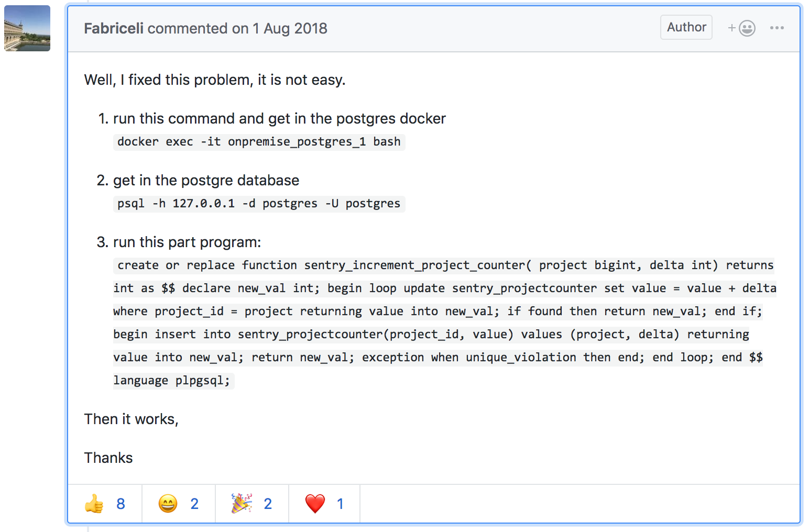Click the psql connection command snippet

(259, 204)
